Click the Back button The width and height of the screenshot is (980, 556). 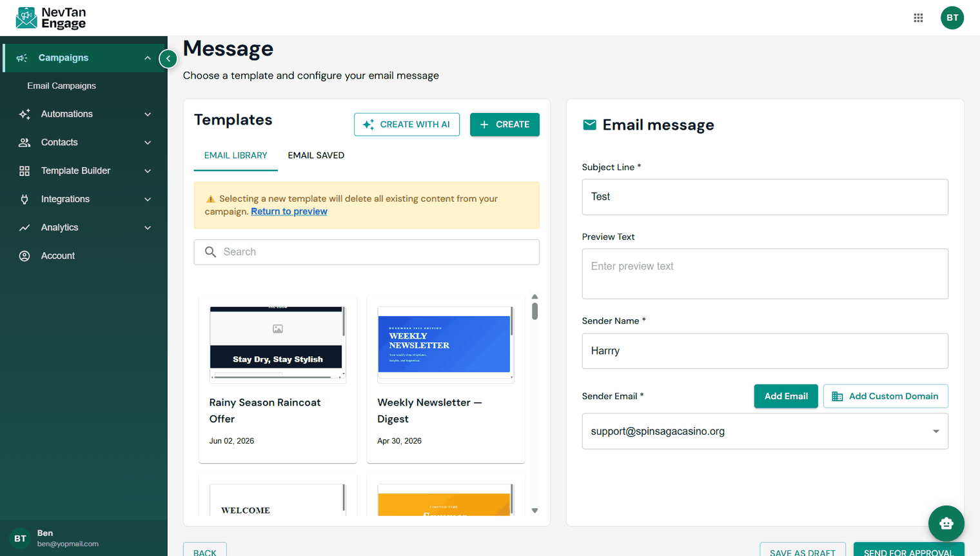[205, 550]
